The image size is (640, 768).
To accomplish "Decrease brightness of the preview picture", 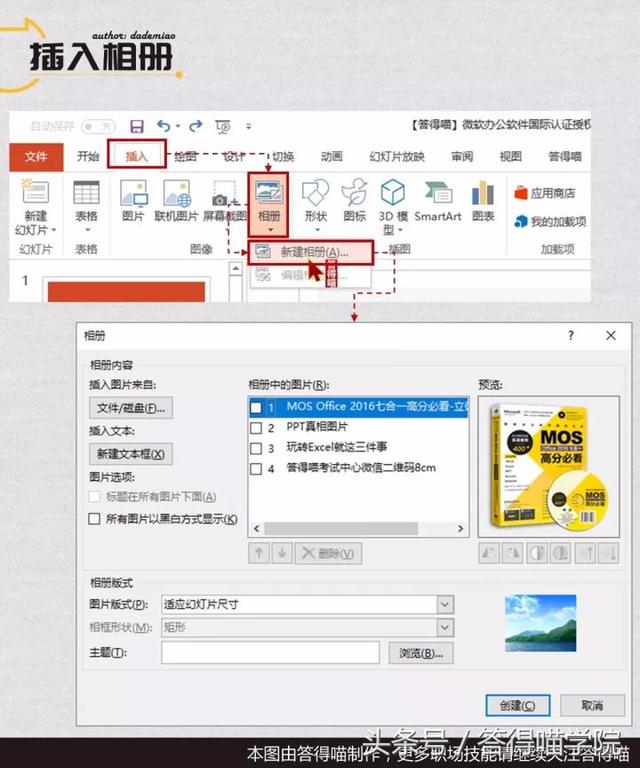I will pyautogui.click(x=609, y=553).
